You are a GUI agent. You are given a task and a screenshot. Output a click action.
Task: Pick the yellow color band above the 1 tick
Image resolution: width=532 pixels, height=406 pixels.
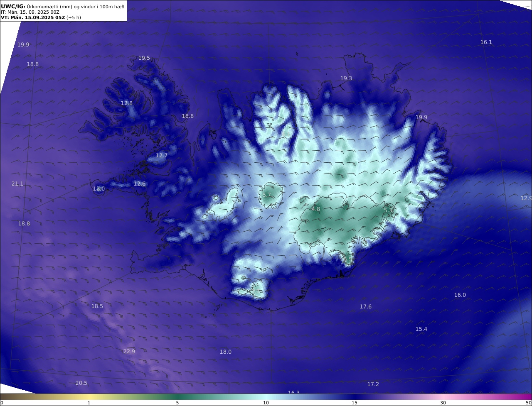(x=89, y=396)
